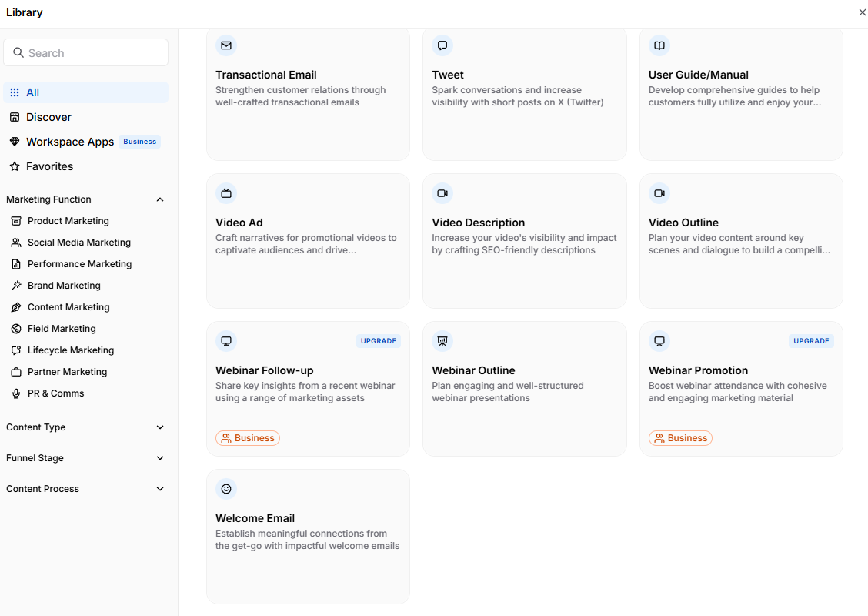
Task: Open the Webinar Follow-up template
Action: pos(308,389)
